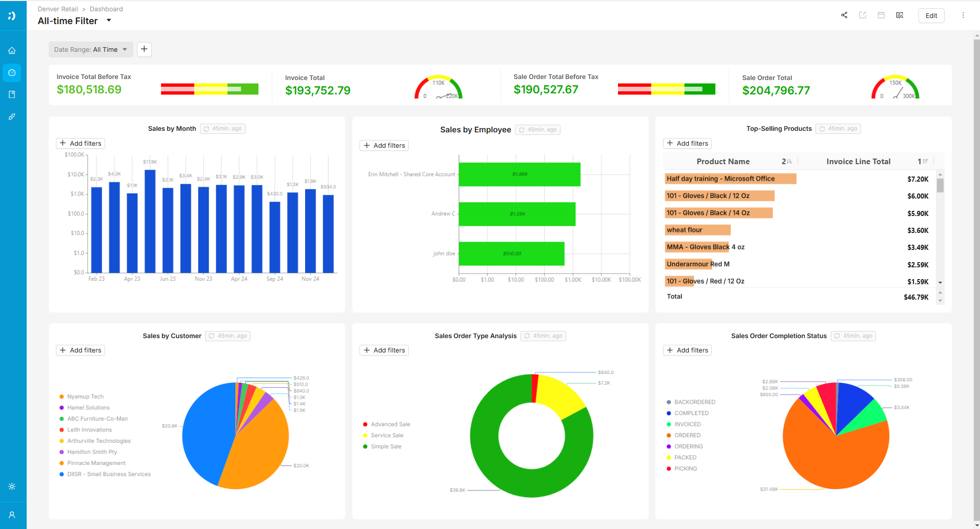The image size is (980, 529).
Task: Click the Dashboard breadcrumb link
Action: point(106,9)
